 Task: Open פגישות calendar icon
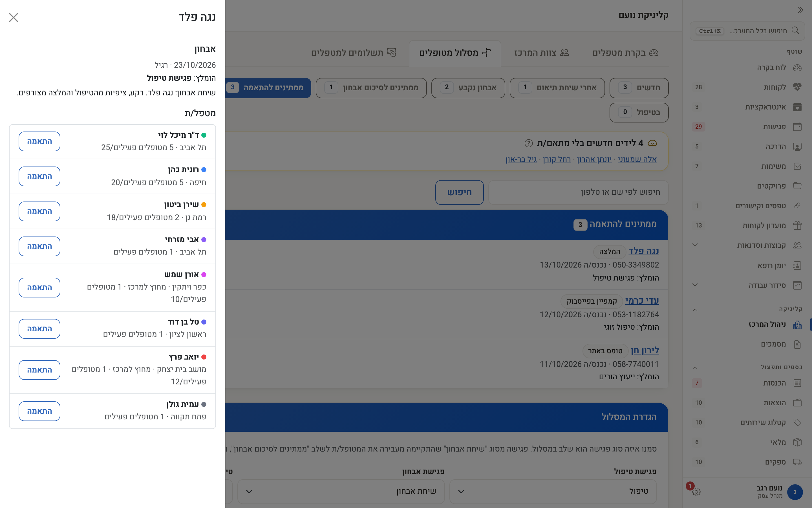797,127
